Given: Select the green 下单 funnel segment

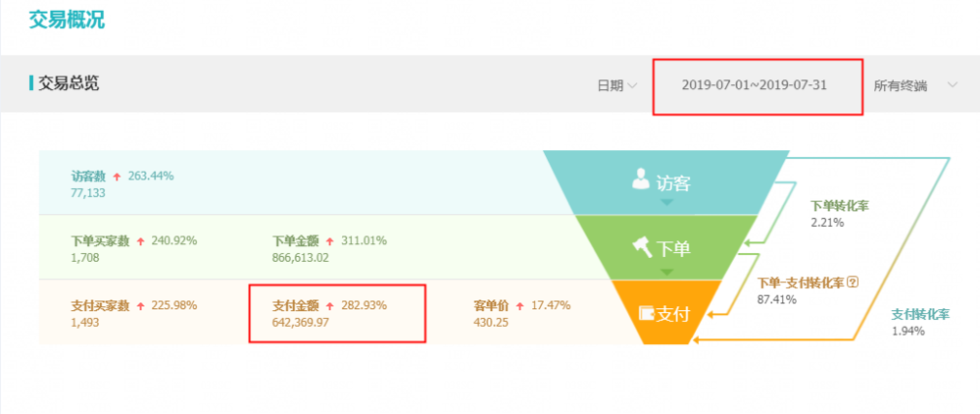Looking at the screenshot, I should (666, 247).
